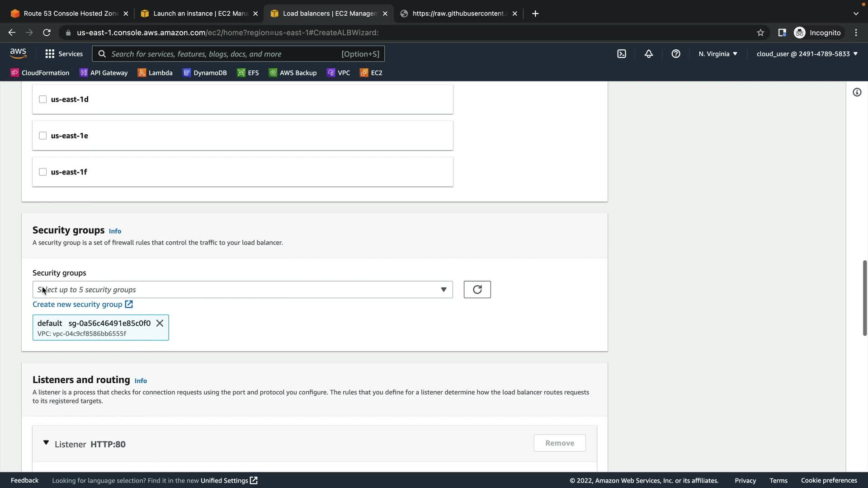Click the AWS logo home icon

[18, 53]
